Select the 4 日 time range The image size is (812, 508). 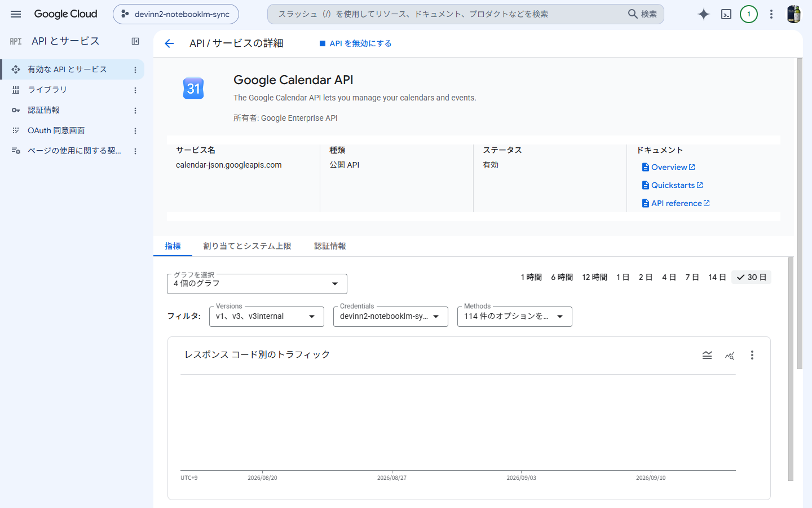(x=669, y=277)
